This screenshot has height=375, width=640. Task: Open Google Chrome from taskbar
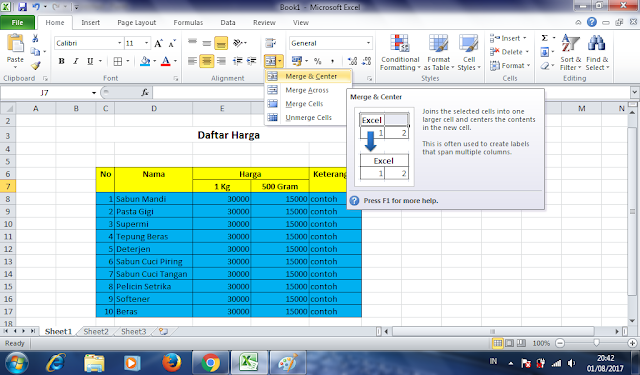click(210, 362)
